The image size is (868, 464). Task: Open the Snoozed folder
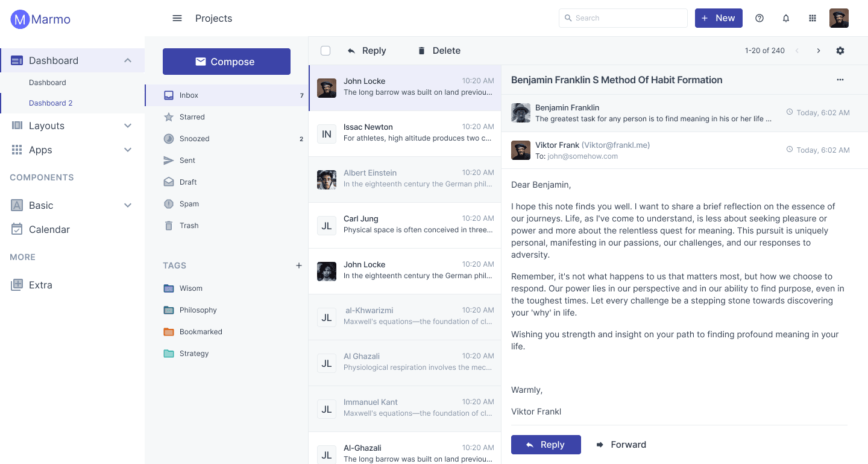click(x=226, y=139)
